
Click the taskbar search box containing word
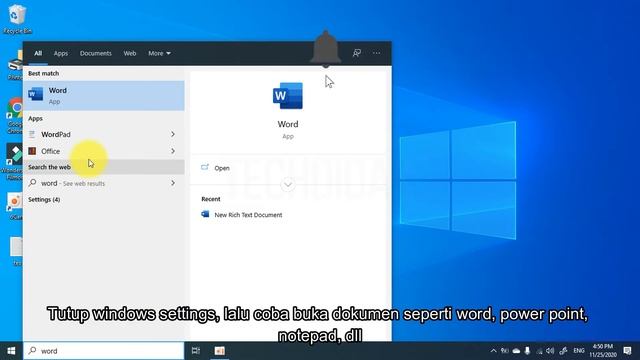coord(104,351)
